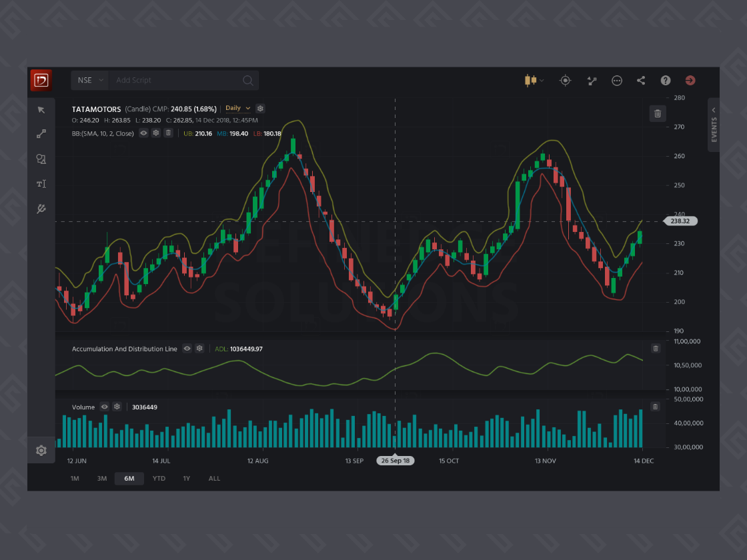The height and width of the screenshot is (560, 747).
Task: Click the CMP 240.85 (1.68%) value
Action: pyautogui.click(x=184, y=109)
